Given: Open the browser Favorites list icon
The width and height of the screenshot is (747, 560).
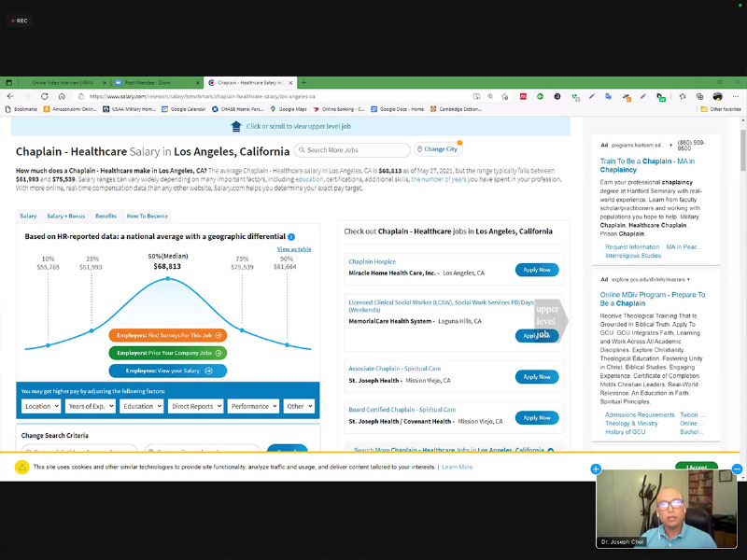Looking at the screenshot, I should tap(683, 96).
